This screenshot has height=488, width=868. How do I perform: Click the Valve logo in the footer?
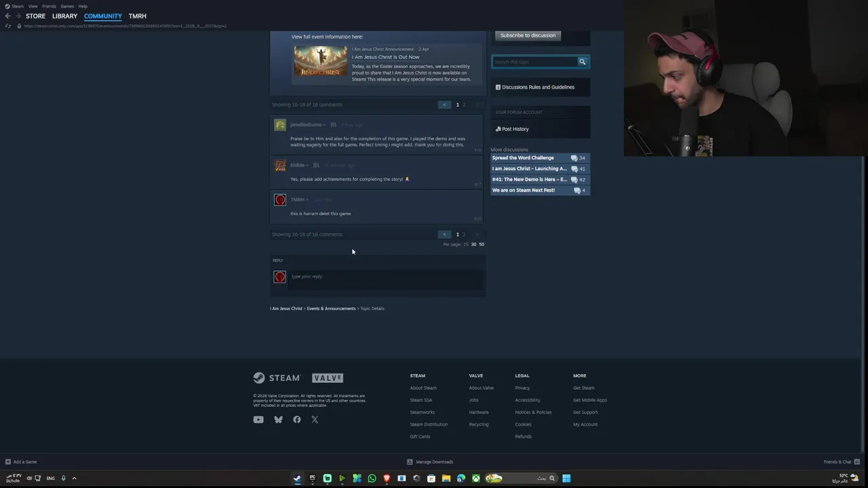[328, 378]
